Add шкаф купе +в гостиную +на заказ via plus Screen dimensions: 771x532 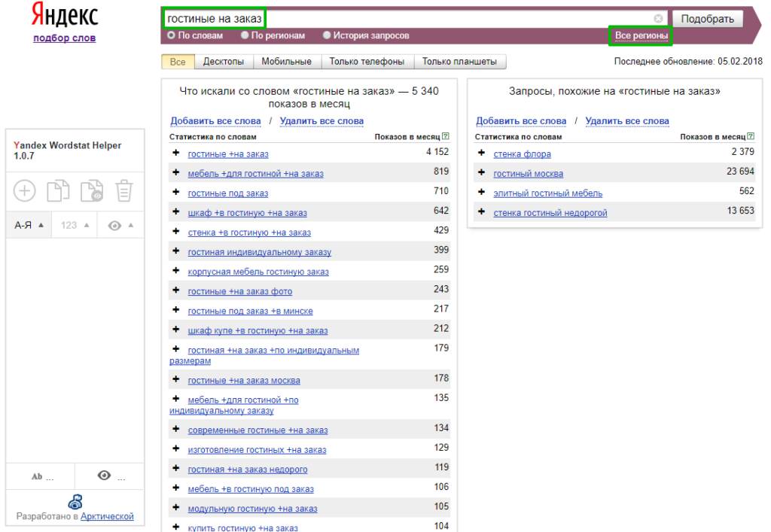coord(176,330)
